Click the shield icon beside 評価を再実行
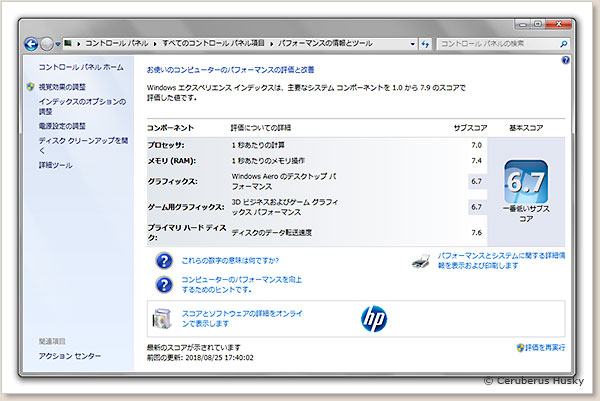Image resolution: width=600 pixels, height=401 pixels. (520, 347)
